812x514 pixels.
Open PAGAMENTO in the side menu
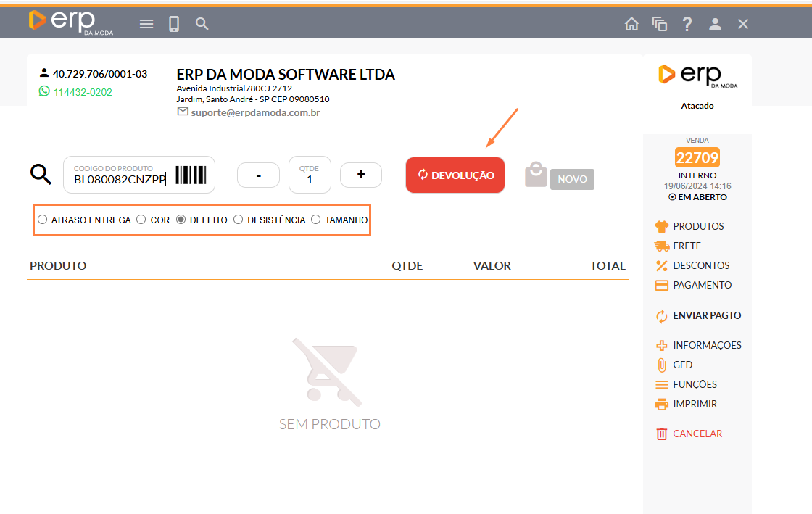coord(702,285)
